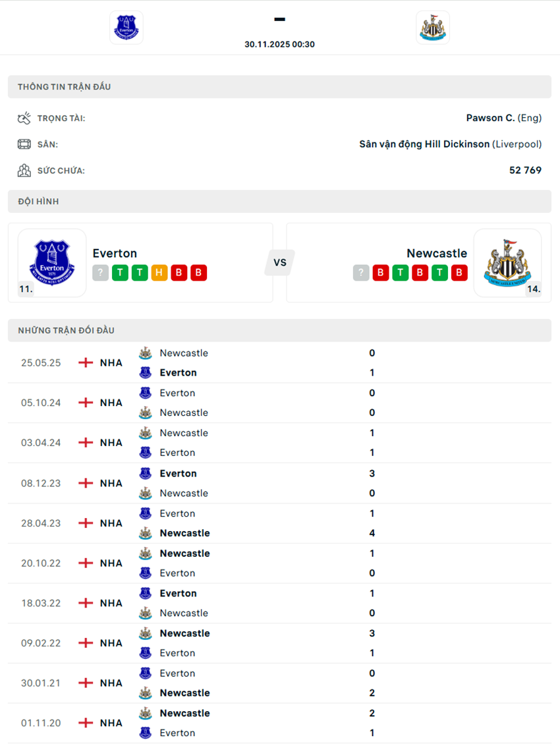Image resolution: width=560 pixels, height=746 pixels.
Task: Toggle the first green T badge for Newcastle
Action: pyautogui.click(x=400, y=272)
